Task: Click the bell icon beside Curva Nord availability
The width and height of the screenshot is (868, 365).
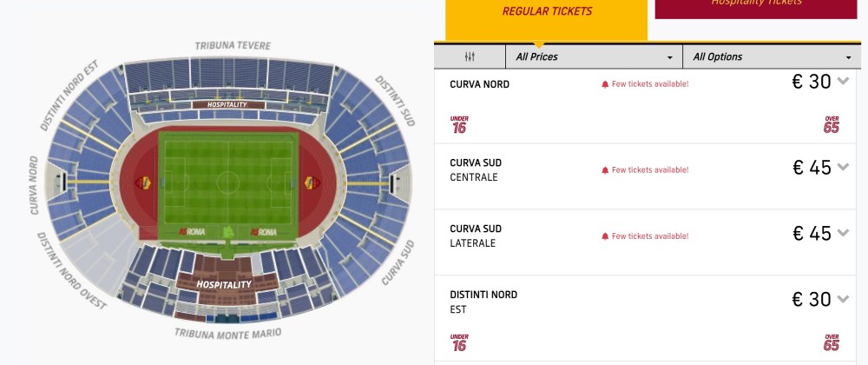Action: [605, 84]
